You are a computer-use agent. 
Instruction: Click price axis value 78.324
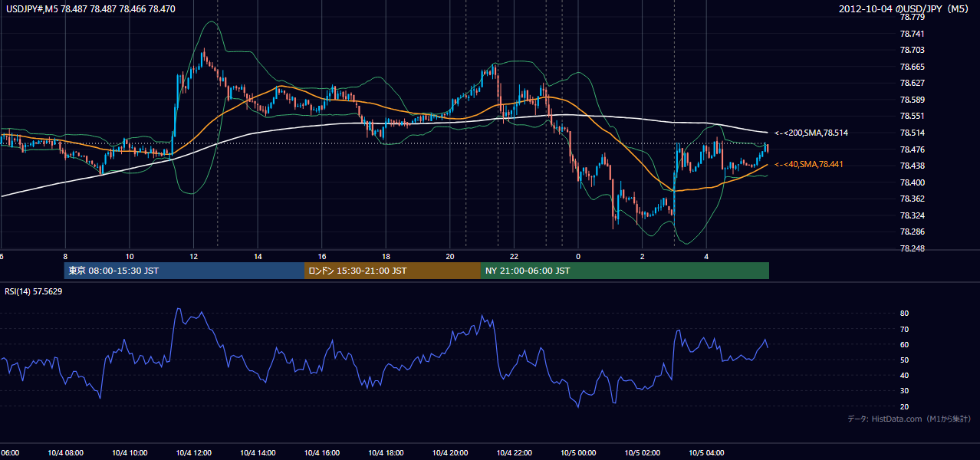pyautogui.click(x=913, y=215)
